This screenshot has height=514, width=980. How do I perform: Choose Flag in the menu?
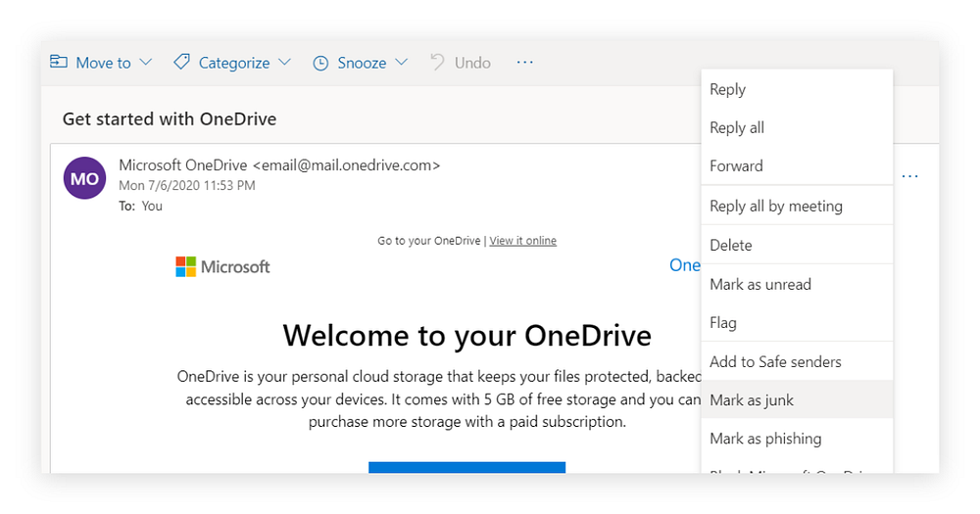(x=797, y=322)
